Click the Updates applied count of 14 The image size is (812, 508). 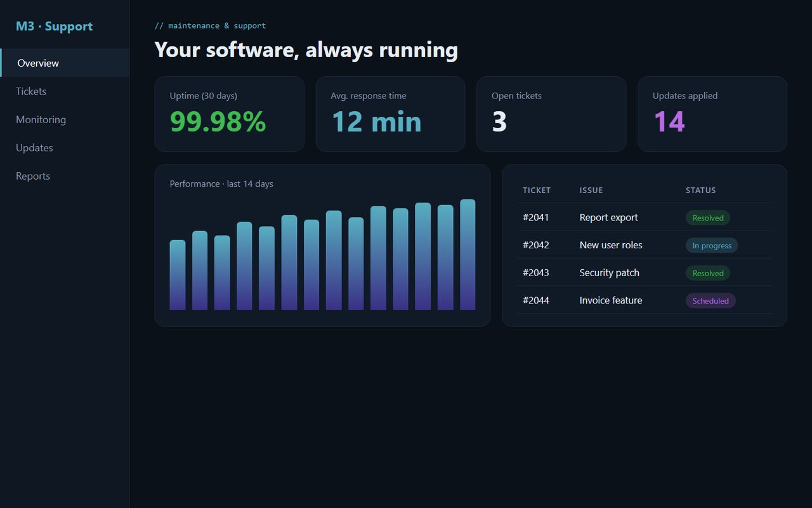point(669,121)
